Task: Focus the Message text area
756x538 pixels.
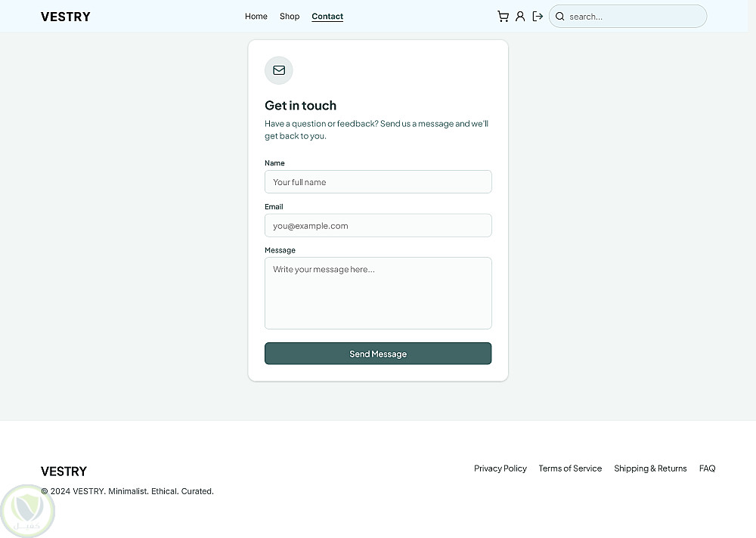Action: (378, 293)
